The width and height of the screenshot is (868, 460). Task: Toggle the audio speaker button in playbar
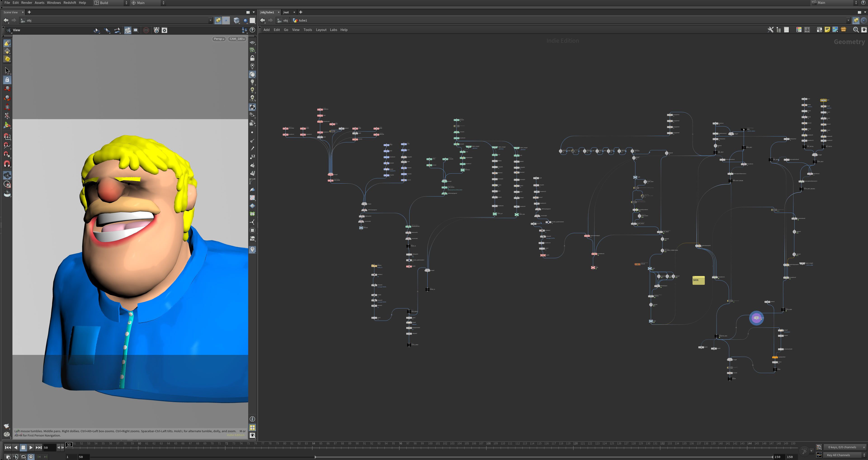click(x=16, y=457)
